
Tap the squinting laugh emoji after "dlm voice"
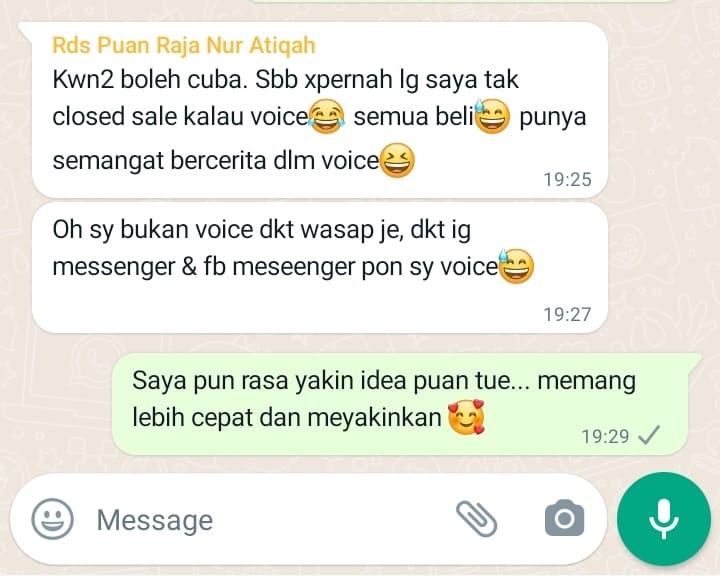[x=397, y=160]
